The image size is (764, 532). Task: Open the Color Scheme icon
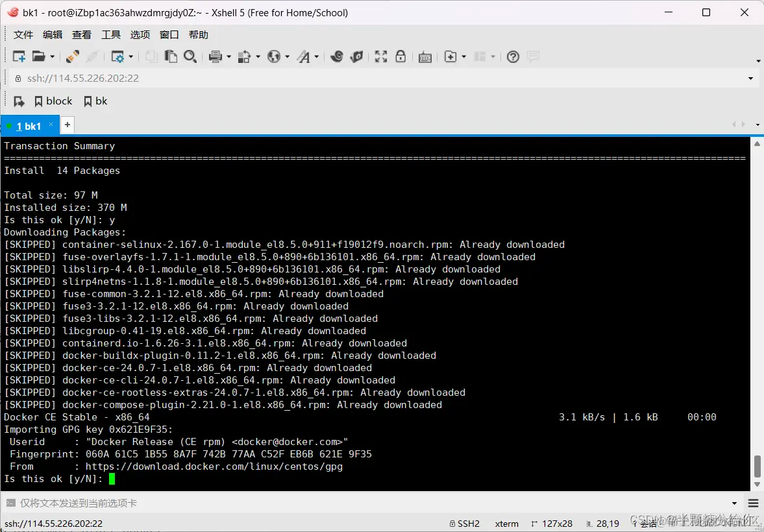coord(244,56)
